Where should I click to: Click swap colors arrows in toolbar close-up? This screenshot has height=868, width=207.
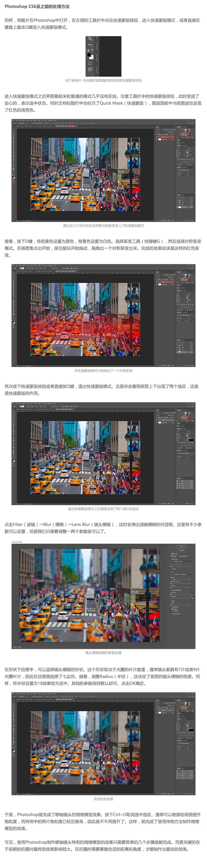tap(92, 50)
